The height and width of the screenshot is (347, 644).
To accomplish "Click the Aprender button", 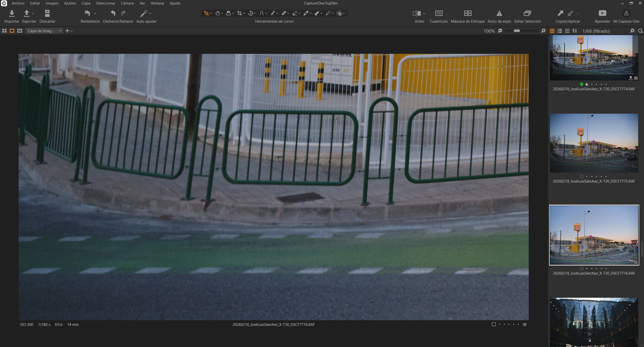I will pyautogui.click(x=602, y=16).
